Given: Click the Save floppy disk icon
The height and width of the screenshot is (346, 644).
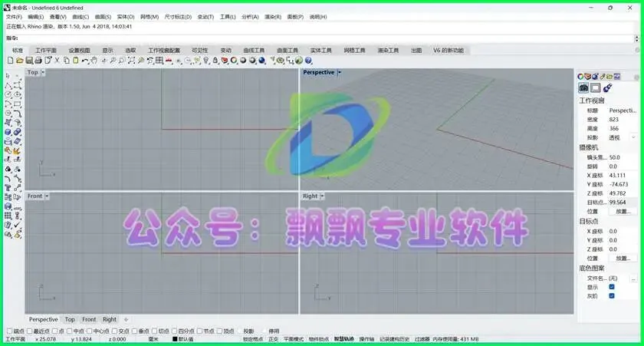Looking at the screenshot, I should [x=29, y=61].
